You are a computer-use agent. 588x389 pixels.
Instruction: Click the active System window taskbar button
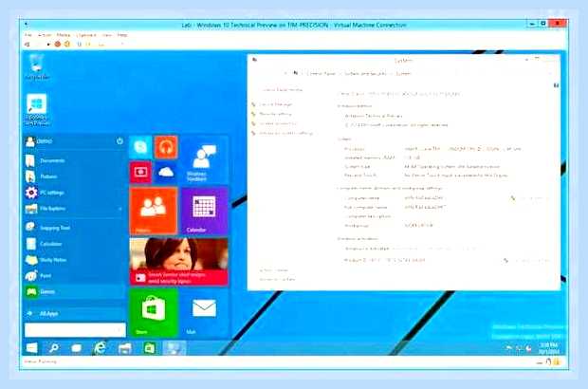(x=175, y=348)
